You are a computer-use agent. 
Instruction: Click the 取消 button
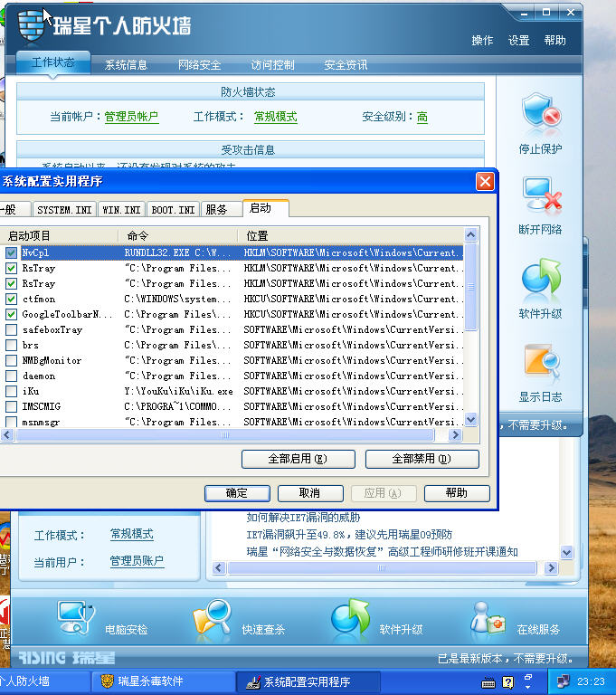pyautogui.click(x=310, y=493)
